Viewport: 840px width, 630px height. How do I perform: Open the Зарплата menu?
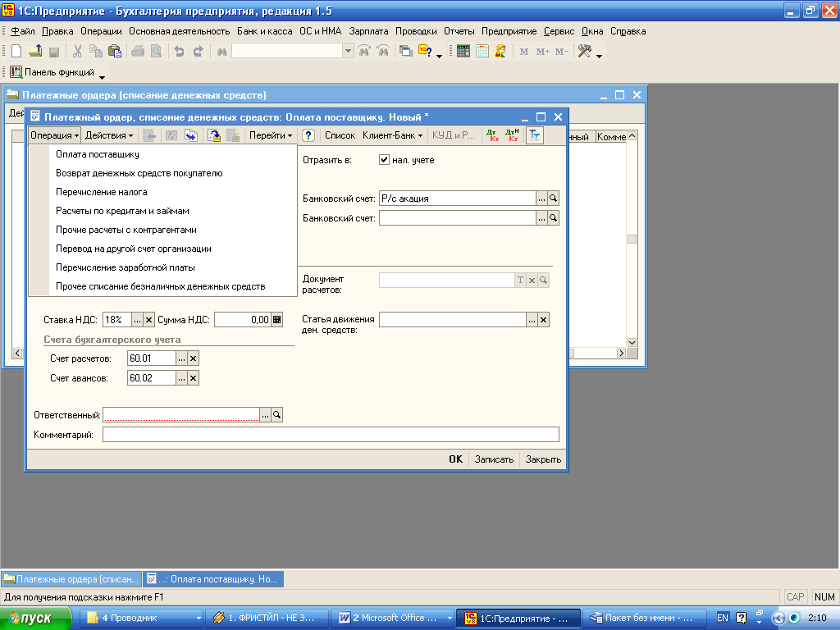368,31
